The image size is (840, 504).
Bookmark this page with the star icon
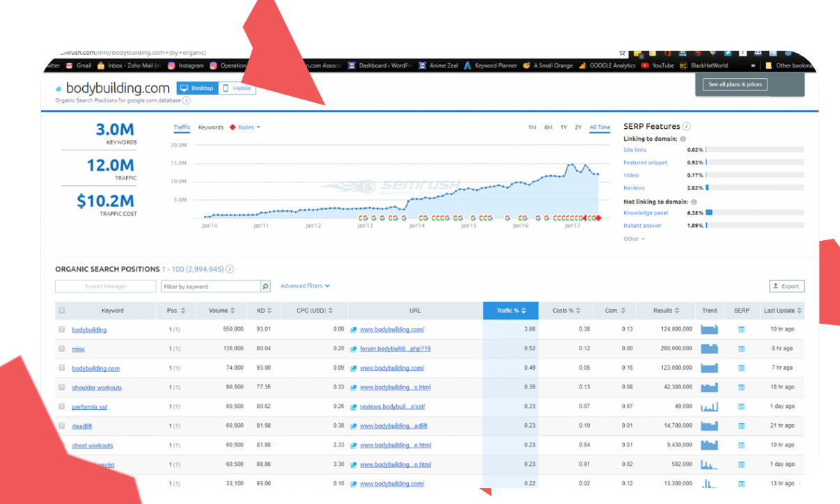pos(622,53)
